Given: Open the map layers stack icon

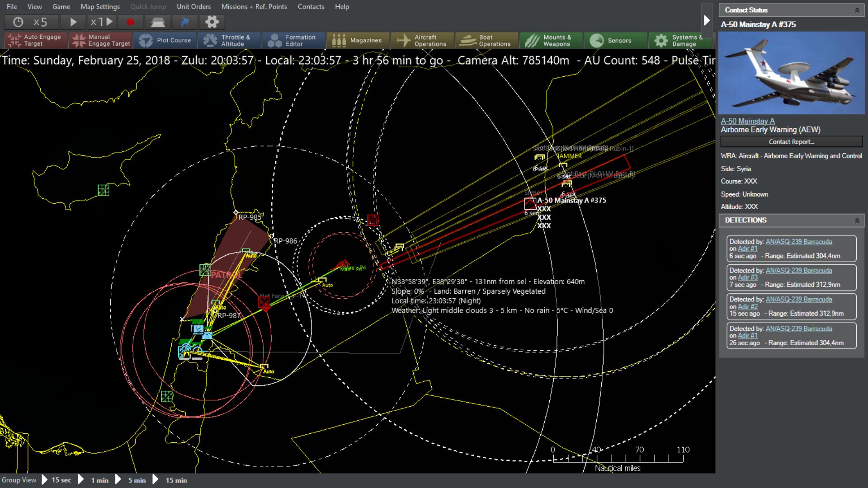Looking at the screenshot, I should 157,22.
